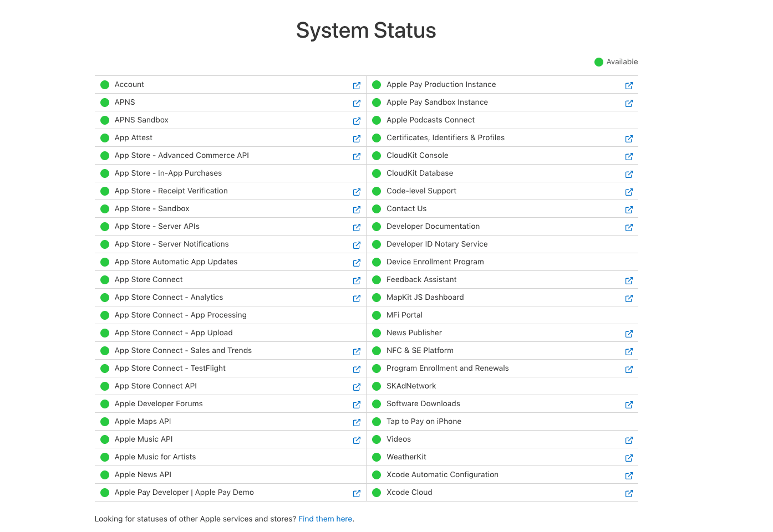Click green status dot next to Account
Viewport: 773px width, 532px height.
pos(105,85)
